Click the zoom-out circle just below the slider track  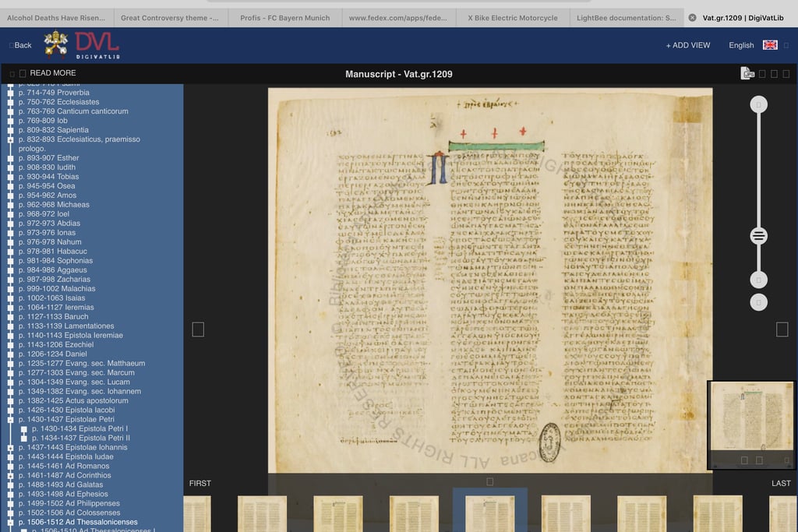coord(758,280)
